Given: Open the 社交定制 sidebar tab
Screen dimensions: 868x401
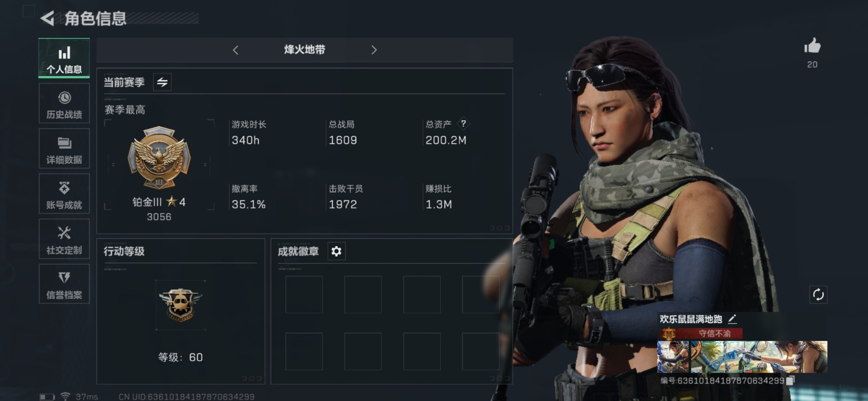Looking at the screenshot, I should [x=64, y=239].
